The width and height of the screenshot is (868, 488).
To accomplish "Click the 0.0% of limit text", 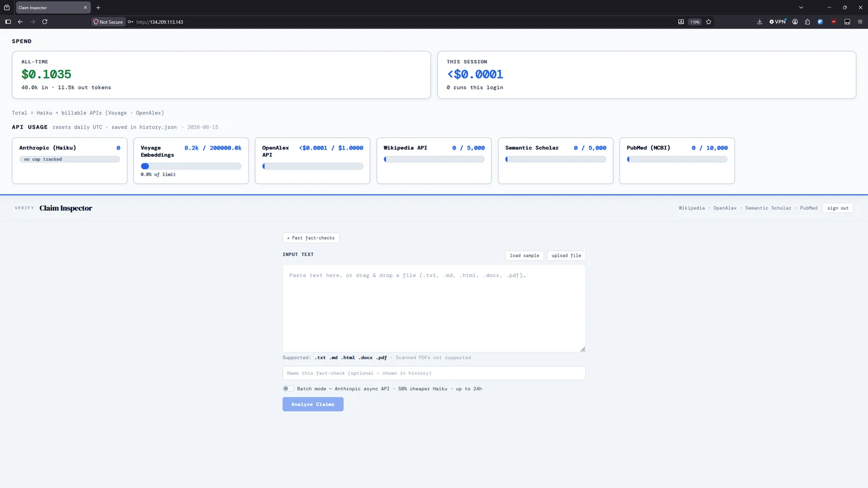I will pyautogui.click(x=158, y=175).
